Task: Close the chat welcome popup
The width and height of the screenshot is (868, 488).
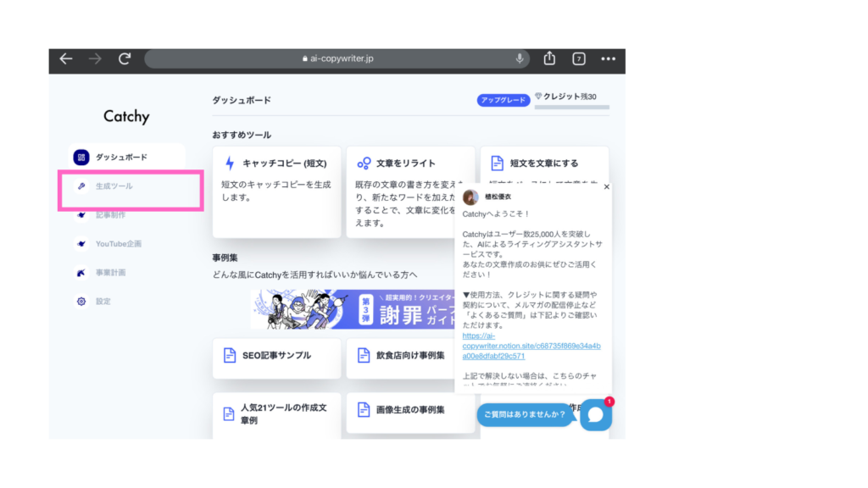Action: [607, 187]
